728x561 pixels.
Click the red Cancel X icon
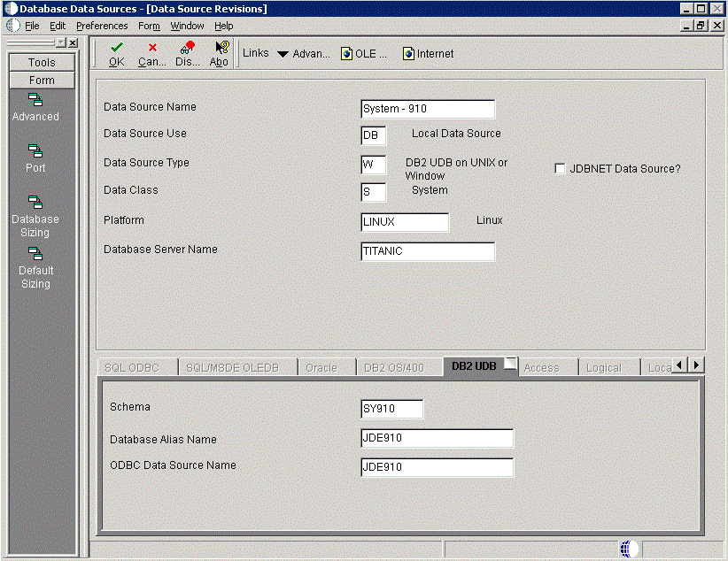(x=152, y=48)
